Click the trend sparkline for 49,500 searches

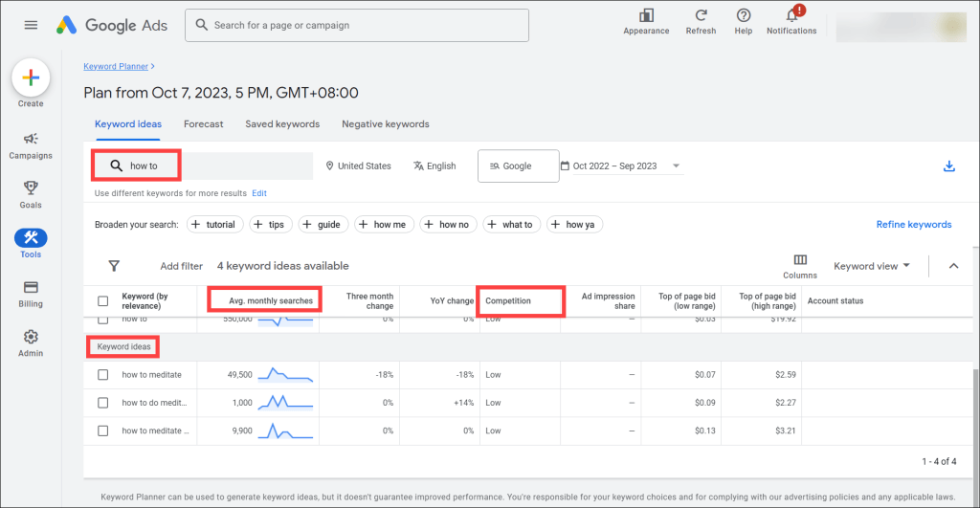tap(285, 375)
